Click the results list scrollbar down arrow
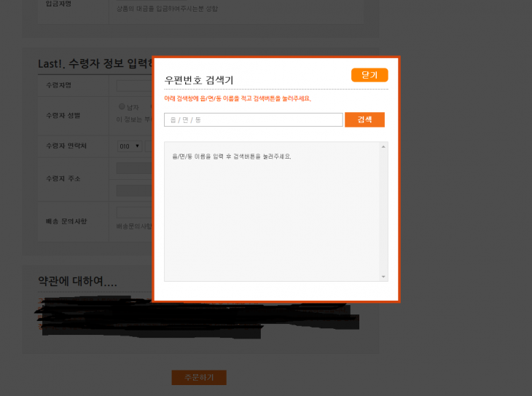532x396 pixels. point(383,277)
